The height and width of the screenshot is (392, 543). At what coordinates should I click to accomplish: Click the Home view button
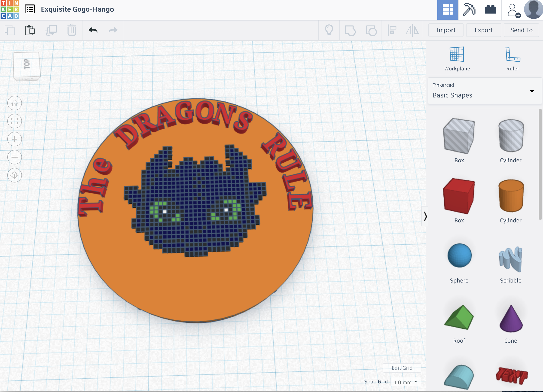pos(15,103)
